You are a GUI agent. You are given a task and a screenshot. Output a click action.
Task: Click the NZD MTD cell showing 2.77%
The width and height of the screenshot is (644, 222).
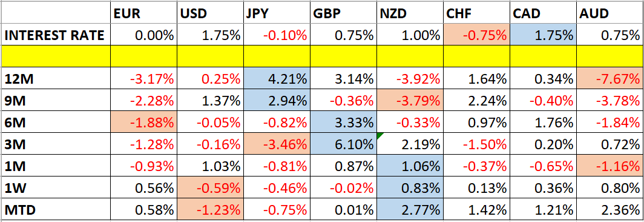click(410, 210)
